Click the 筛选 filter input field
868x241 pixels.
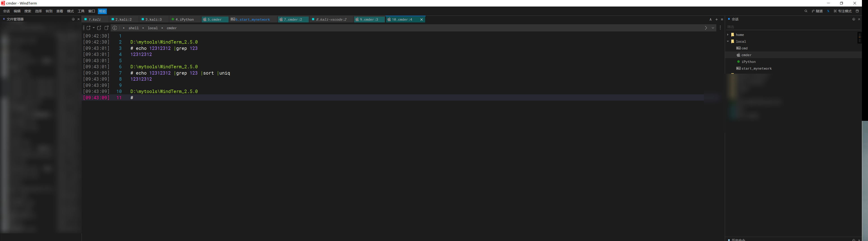[789, 27]
